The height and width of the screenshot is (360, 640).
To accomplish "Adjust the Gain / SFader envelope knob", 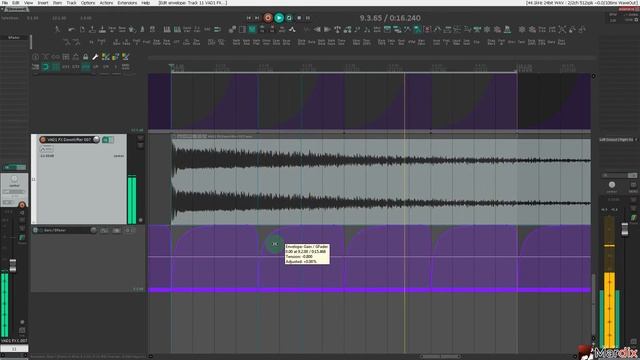I will tap(93, 230).
